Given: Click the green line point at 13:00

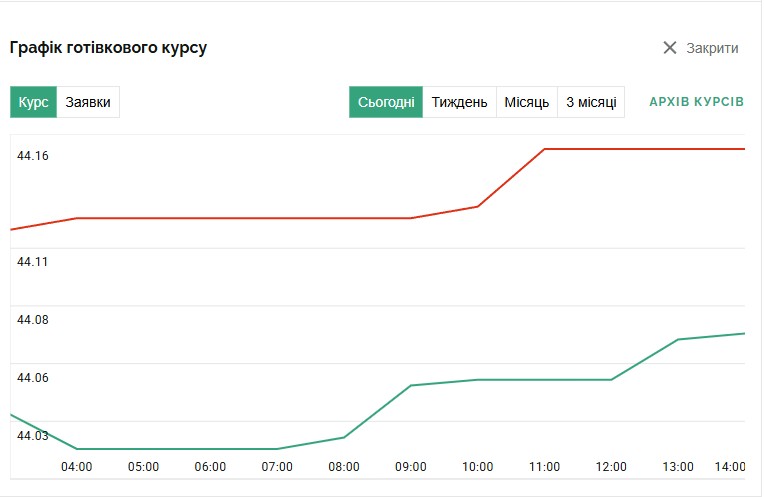Looking at the screenshot, I should click(678, 339).
